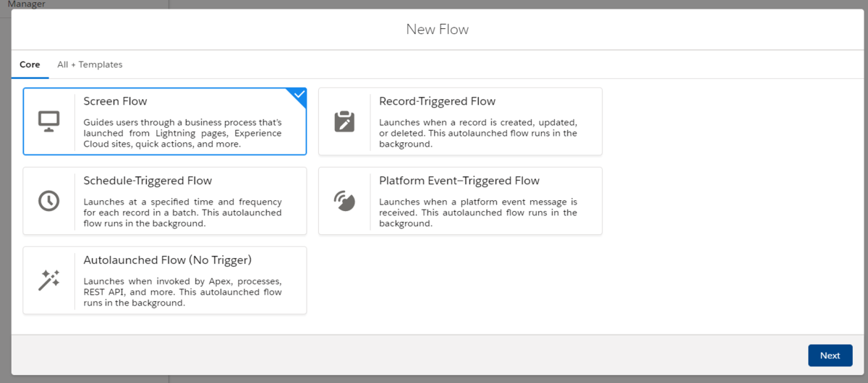Click the description 'Launches when a record is created'
The image size is (868, 383).
[x=478, y=133]
